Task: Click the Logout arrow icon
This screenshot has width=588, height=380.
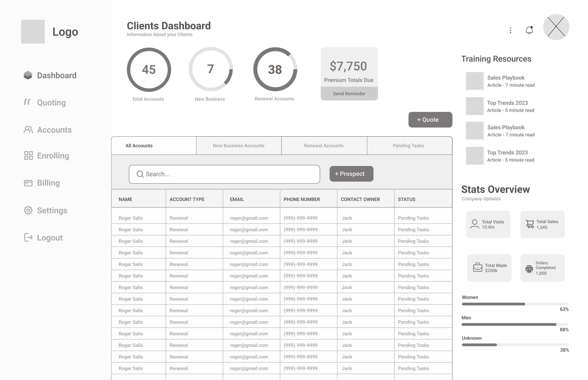Action: [28, 237]
